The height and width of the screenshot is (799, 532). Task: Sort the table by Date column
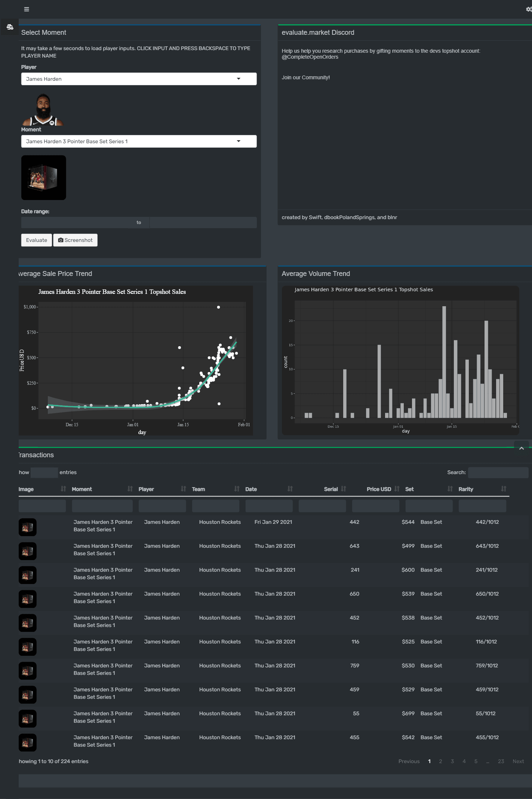(269, 489)
